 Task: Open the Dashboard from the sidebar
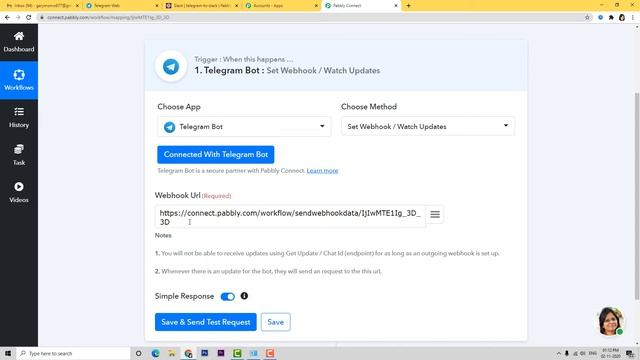19,42
